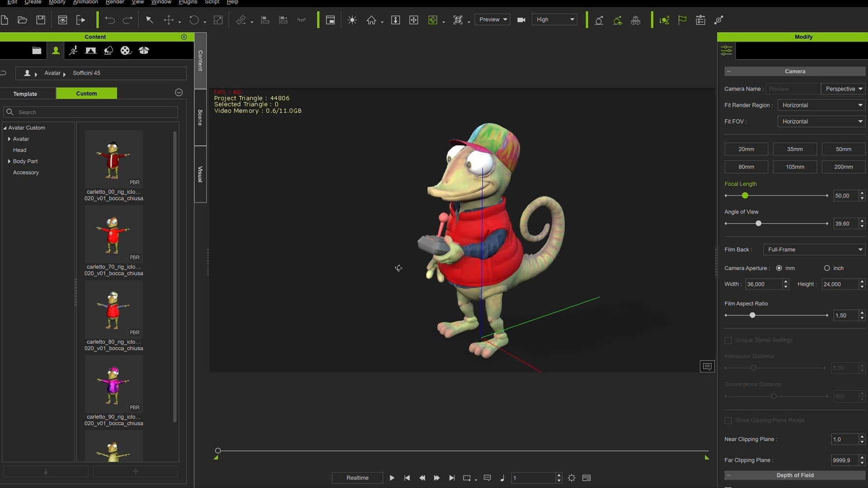The height and width of the screenshot is (488, 868).
Task: Click the video camera icon
Action: pyautogui.click(x=521, y=20)
